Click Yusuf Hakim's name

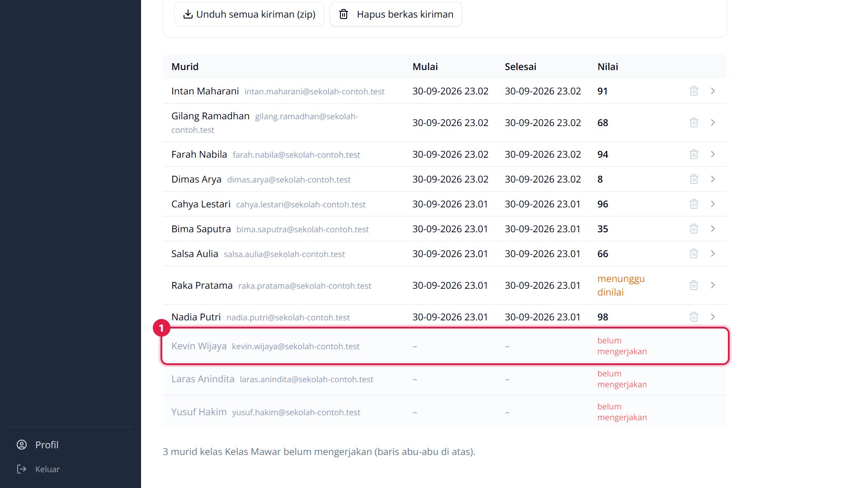point(199,412)
